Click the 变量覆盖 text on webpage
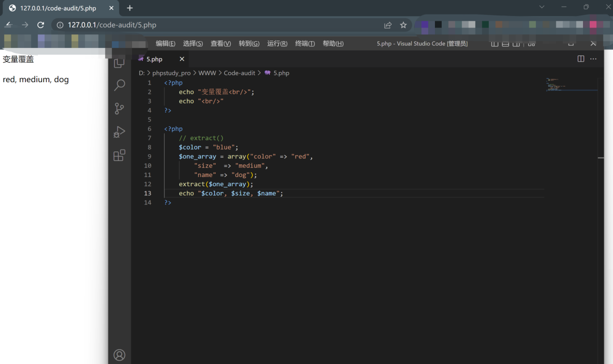The height and width of the screenshot is (364, 613). point(18,59)
